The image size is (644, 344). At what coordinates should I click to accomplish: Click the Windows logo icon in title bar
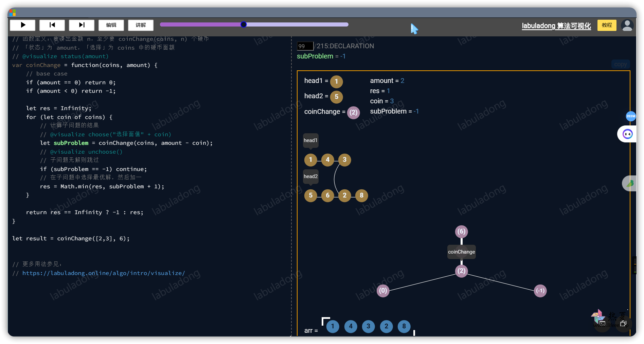(x=13, y=13)
